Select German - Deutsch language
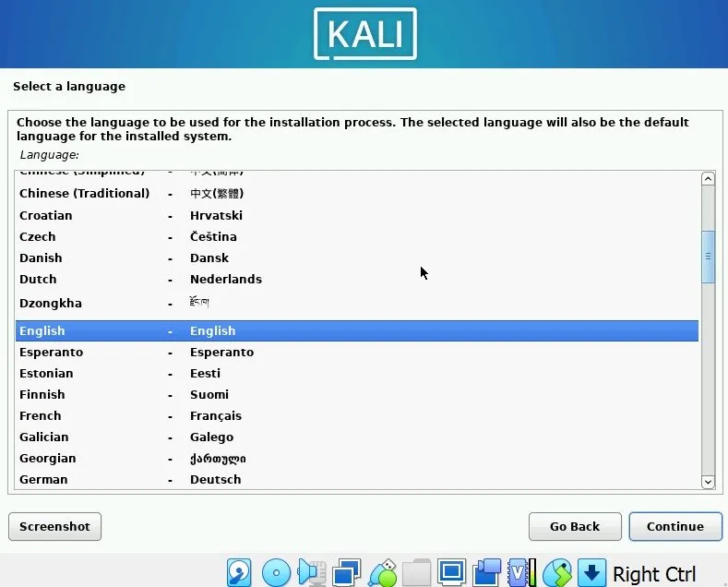728x587 pixels. (x=357, y=480)
